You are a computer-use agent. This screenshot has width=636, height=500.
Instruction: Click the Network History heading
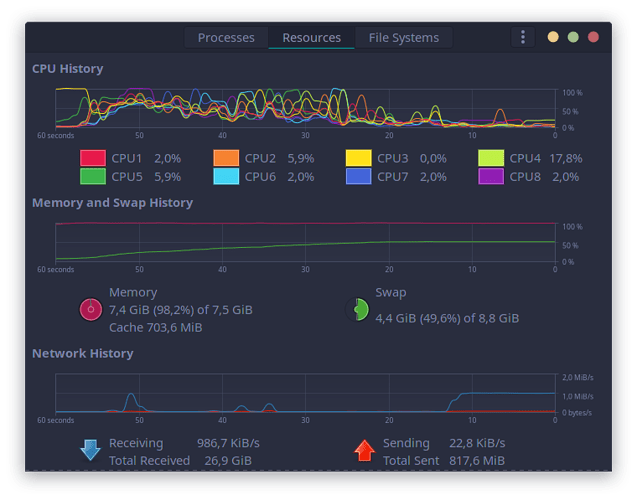(x=83, y=353)
